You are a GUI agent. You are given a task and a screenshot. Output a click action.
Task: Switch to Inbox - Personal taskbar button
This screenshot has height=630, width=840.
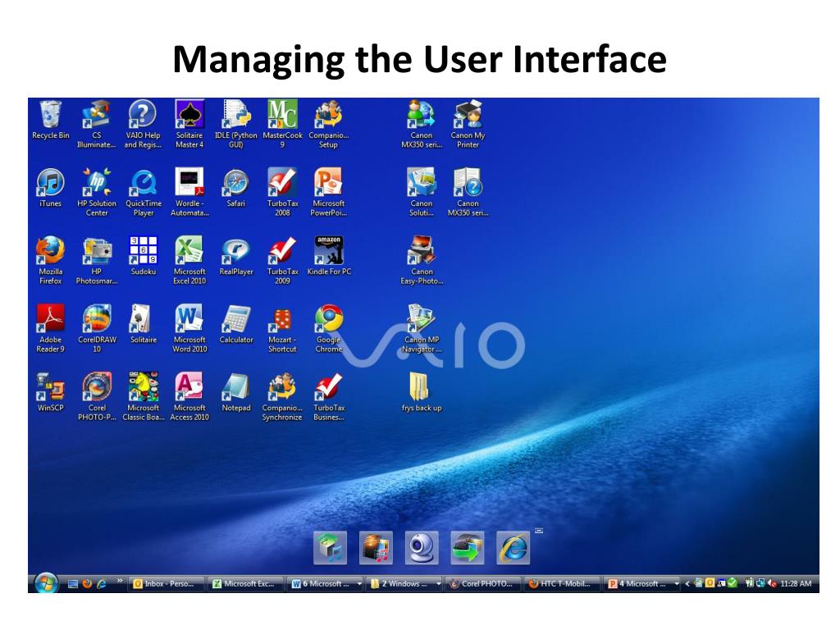click(167, 584)
